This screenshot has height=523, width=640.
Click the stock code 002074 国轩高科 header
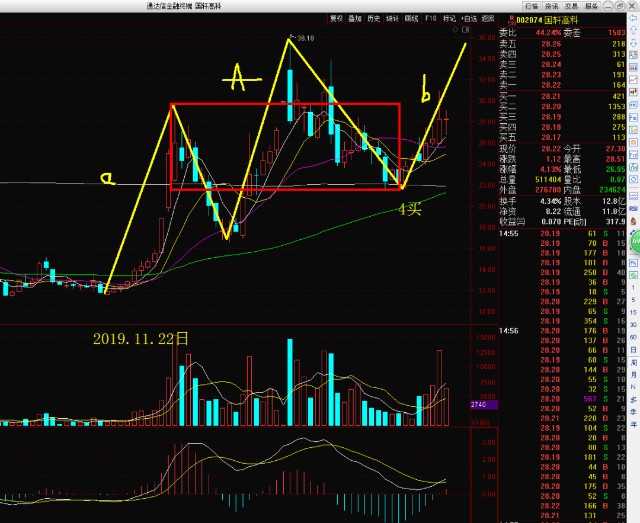coord(547,20)
